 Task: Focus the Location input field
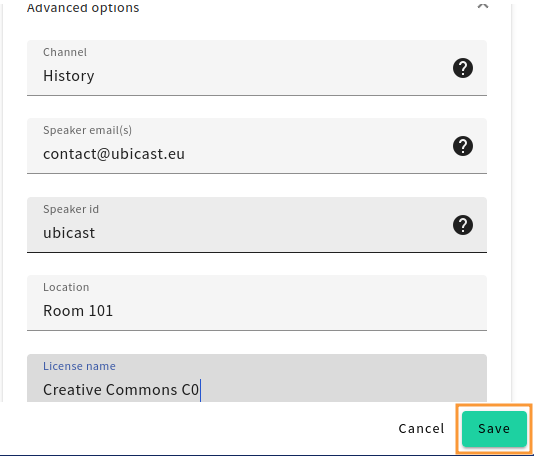(x=257, y=303)
